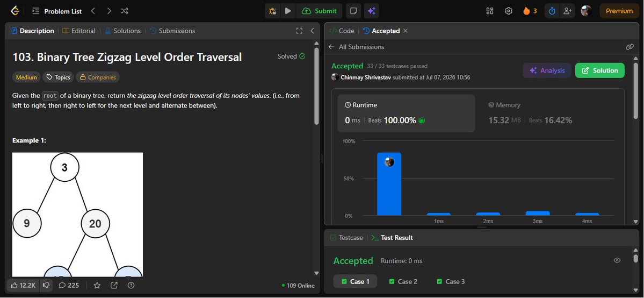Submit the solution
644x298 pixels.
[x=319, y=11]
